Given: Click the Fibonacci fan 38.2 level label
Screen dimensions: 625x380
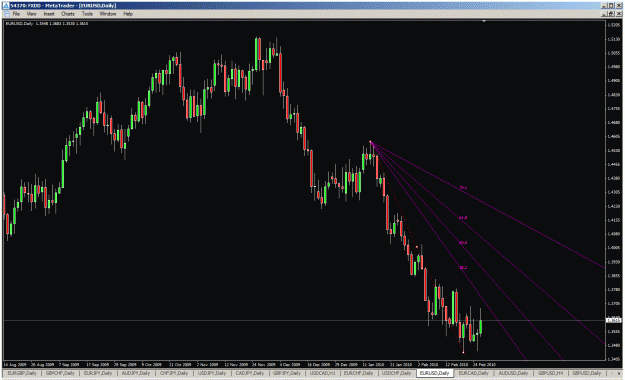Looking at the screenshot, I should (x=463, y=268).
